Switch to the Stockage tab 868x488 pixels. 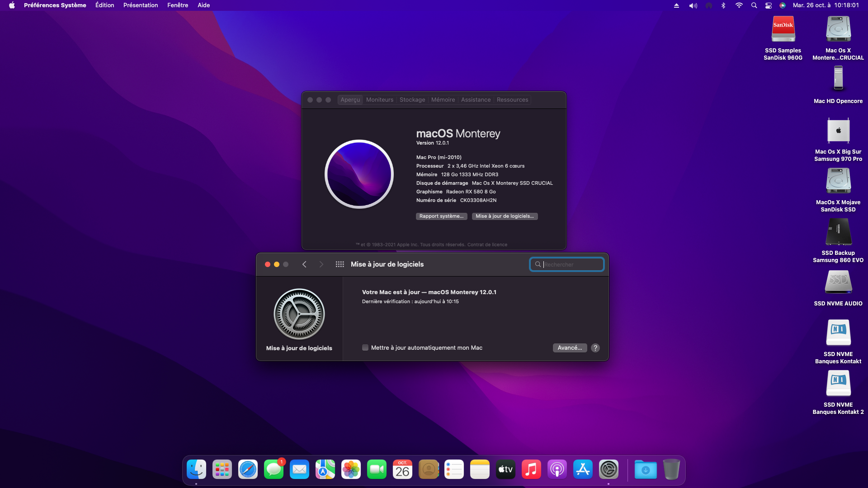pos(412,100)
